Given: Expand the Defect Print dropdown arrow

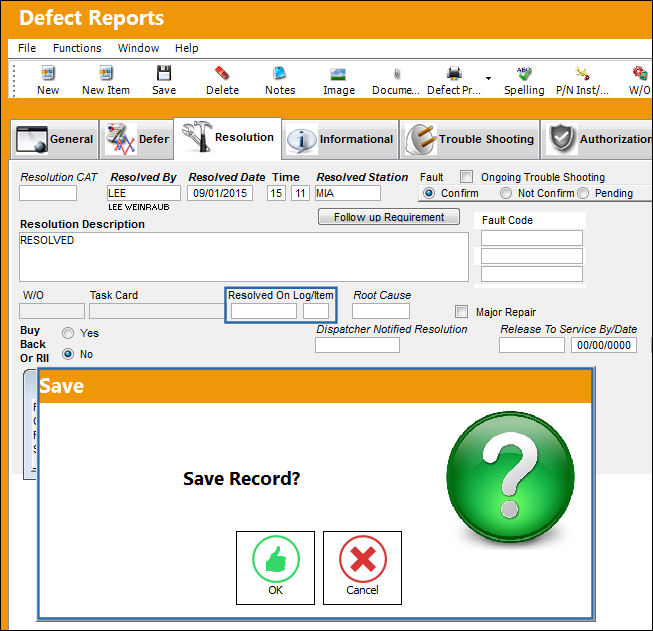Looking at the screenshot, I should point(488,78).
